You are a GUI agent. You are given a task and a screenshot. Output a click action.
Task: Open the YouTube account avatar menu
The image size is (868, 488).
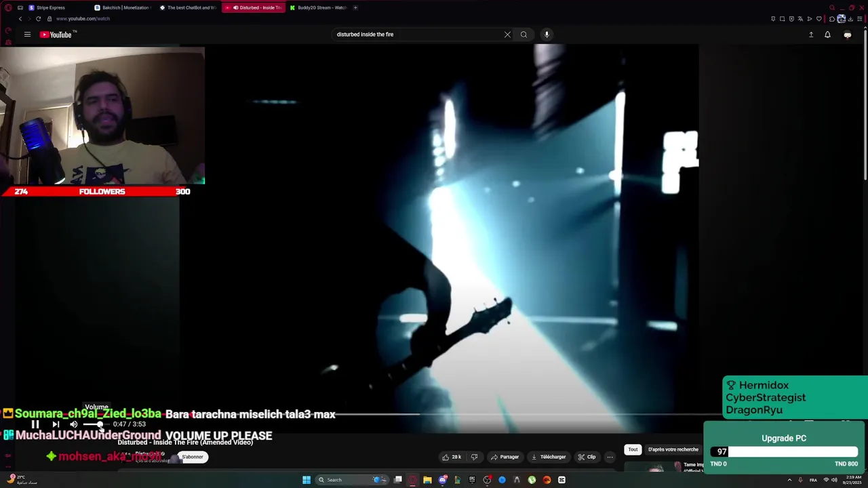click(848, 35)
